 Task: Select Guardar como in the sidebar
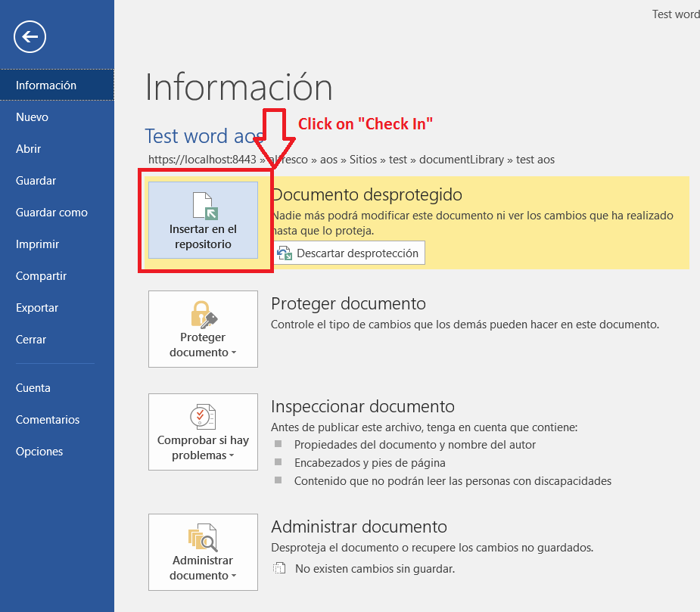pos(51,213)
